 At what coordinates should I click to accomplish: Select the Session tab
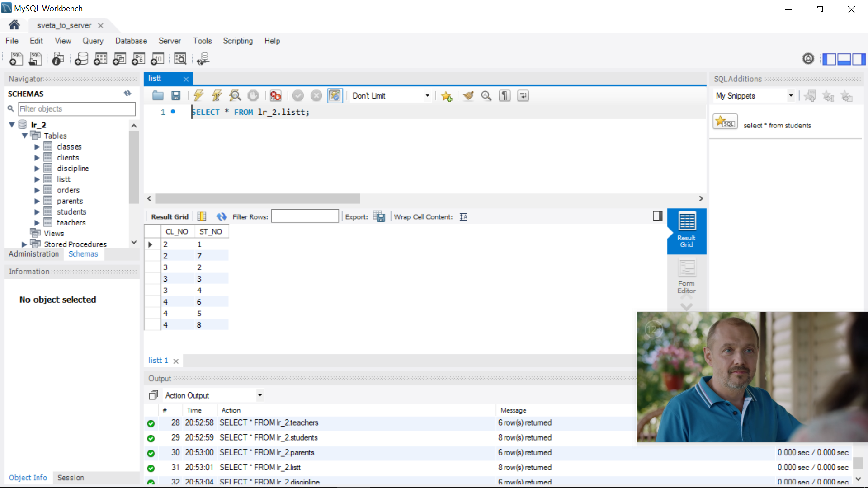coord(71,478)
